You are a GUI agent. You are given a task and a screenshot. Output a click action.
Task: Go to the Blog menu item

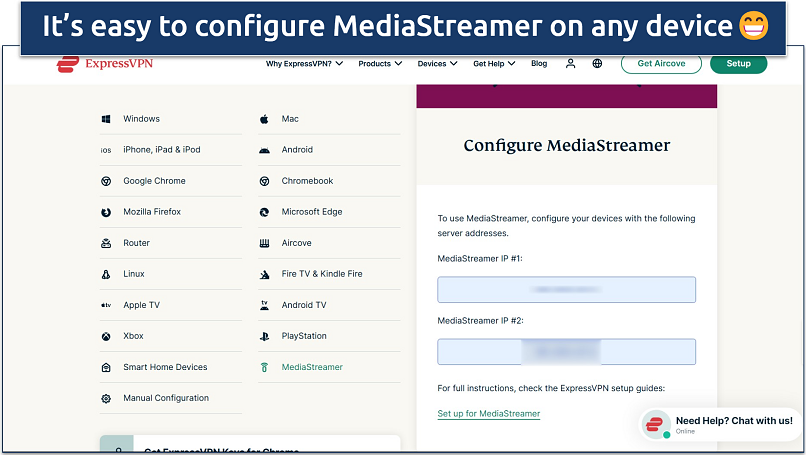click(x=539, y=64)
